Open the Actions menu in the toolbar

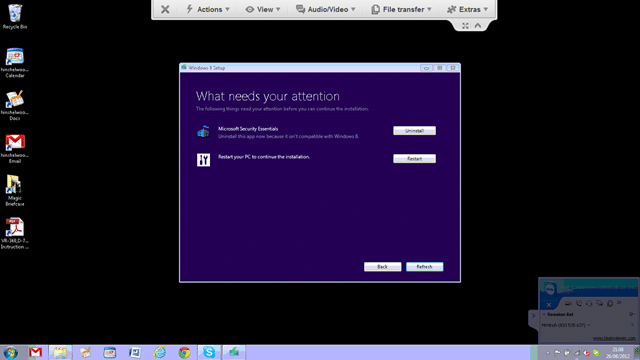208,9
